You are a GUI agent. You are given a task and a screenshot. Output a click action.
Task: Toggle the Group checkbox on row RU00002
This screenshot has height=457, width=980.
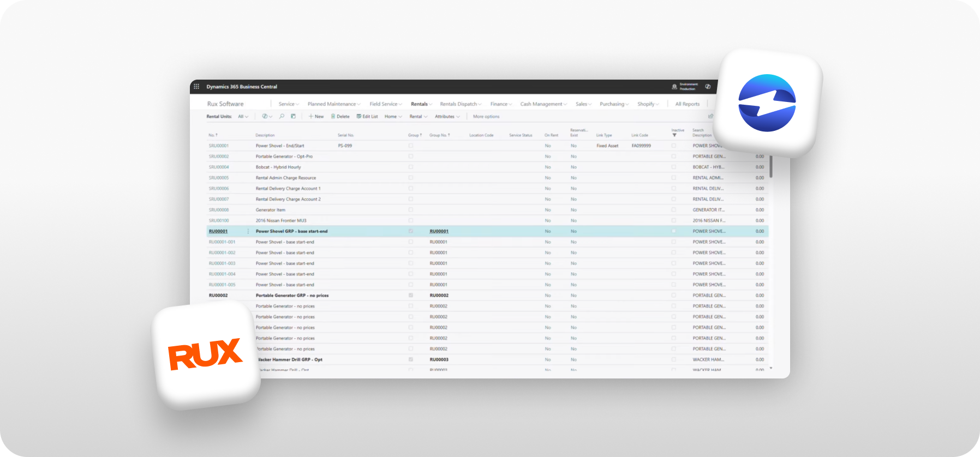click(x=411, y=295)
